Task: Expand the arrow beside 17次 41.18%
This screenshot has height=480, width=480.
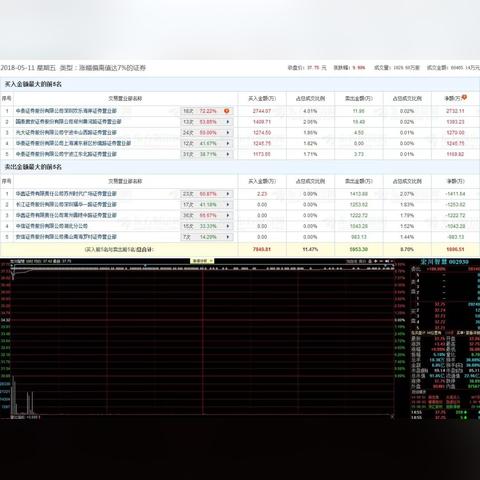Action: coord(228,205)
